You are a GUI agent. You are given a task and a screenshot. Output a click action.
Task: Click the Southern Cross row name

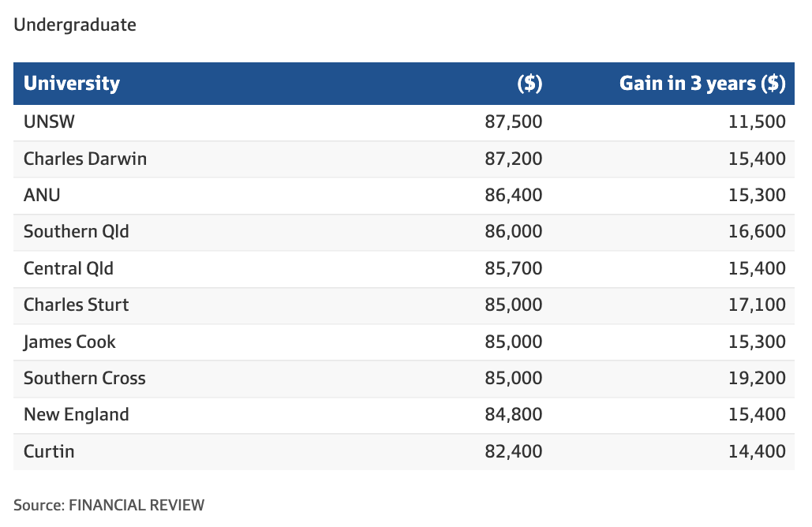click(84, 378)
